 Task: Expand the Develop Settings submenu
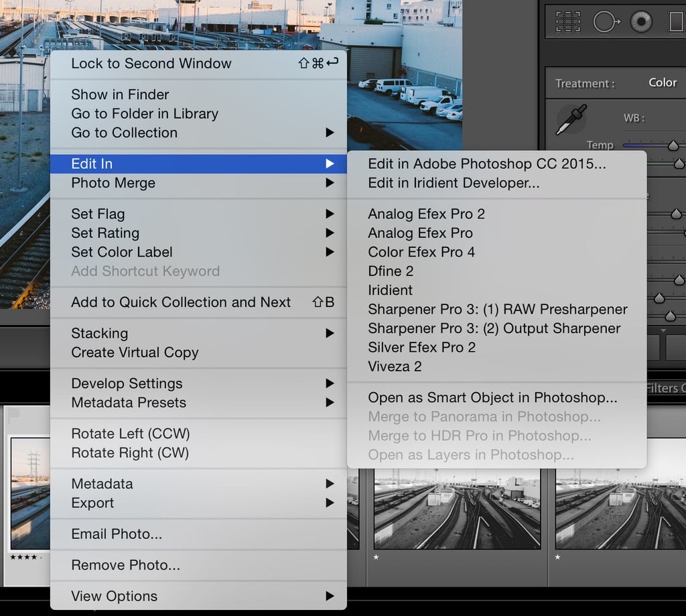point(127,383)
